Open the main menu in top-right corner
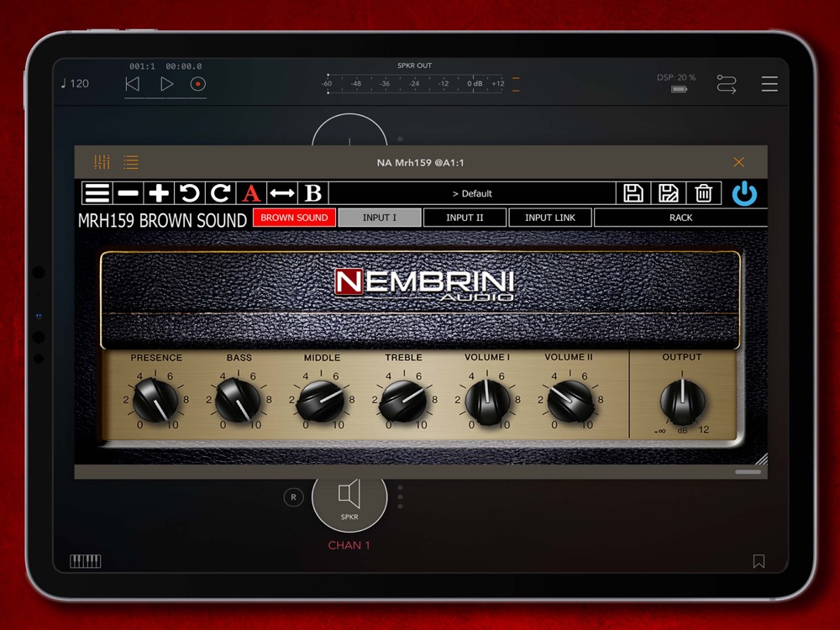 pos(769,84)
